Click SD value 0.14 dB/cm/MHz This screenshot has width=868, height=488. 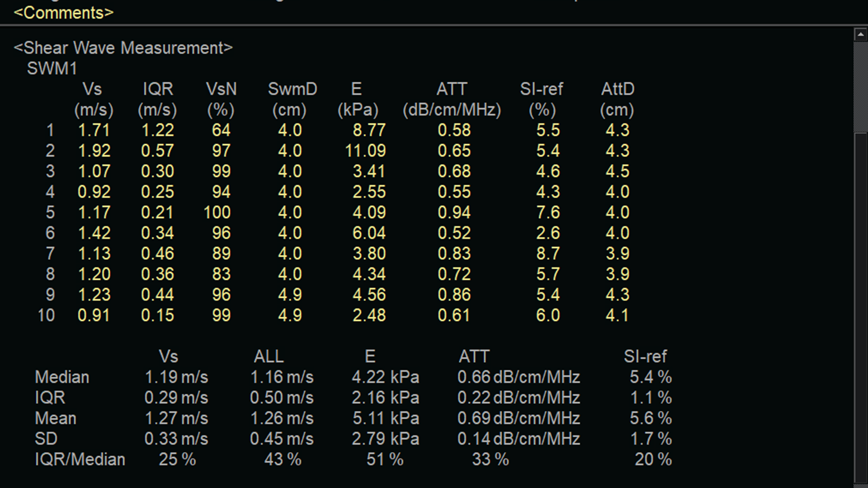518,439
